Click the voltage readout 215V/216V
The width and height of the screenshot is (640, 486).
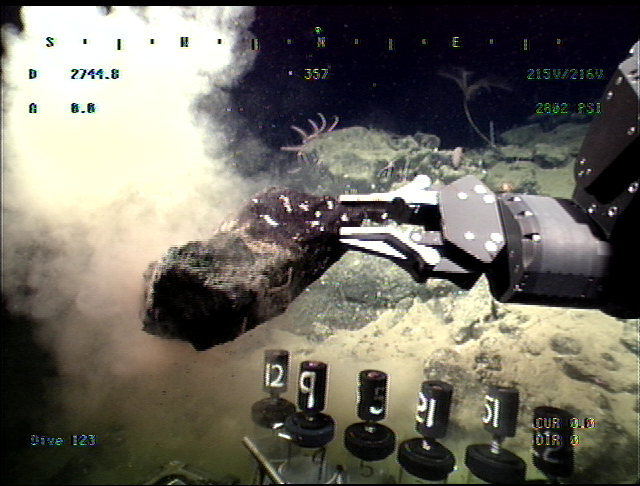tap(565, 74)
